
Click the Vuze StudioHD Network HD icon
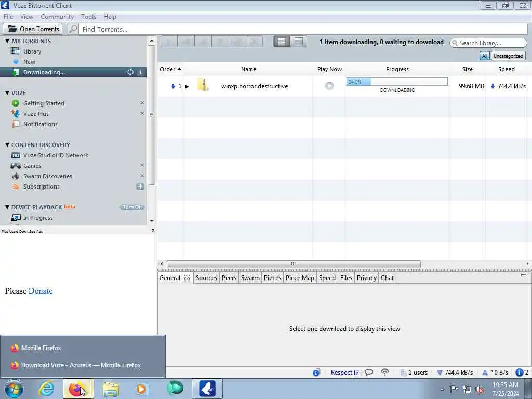[16, 155]
